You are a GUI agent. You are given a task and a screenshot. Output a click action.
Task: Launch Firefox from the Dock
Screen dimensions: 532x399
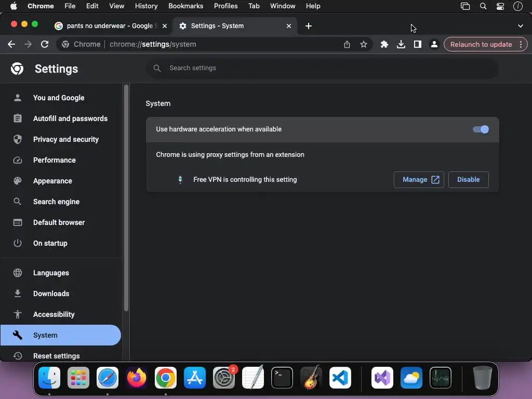coord(137,378)
